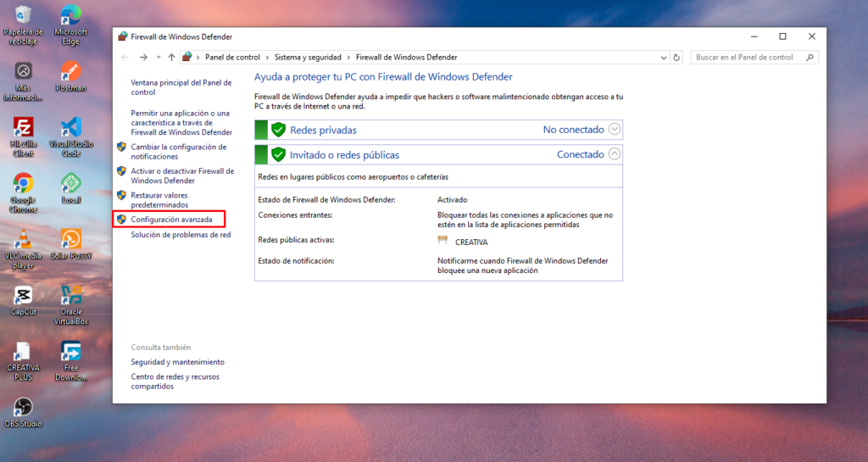Open the Local app desktop icon
868x462 pixels.
(x=71, y=189)
